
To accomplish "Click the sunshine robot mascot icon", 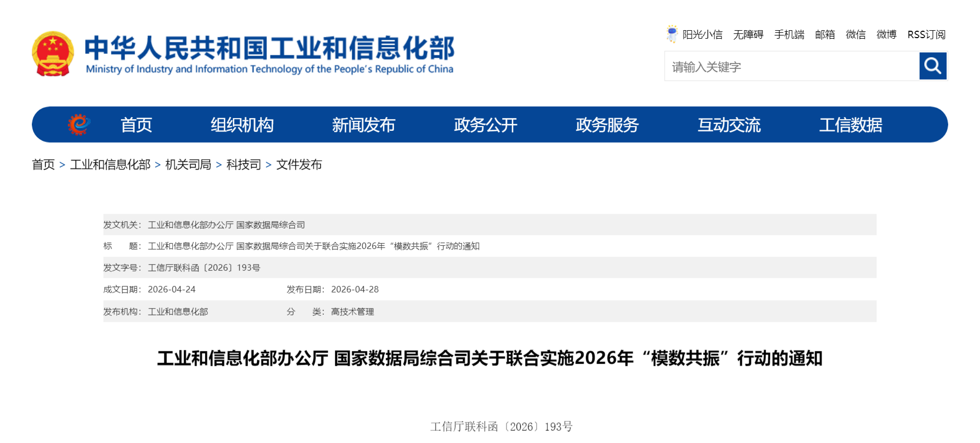I will click(x=672, y=34).
